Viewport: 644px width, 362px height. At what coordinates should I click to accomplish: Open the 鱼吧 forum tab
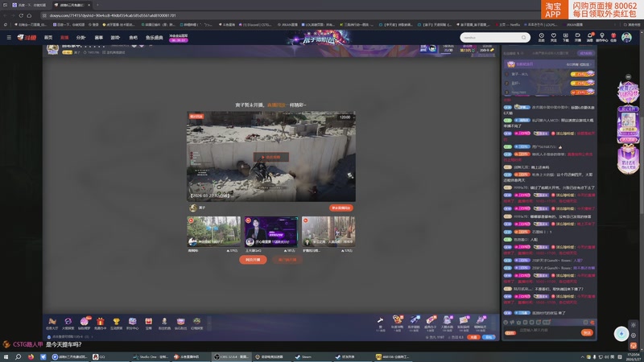click(x=133, y=37)
